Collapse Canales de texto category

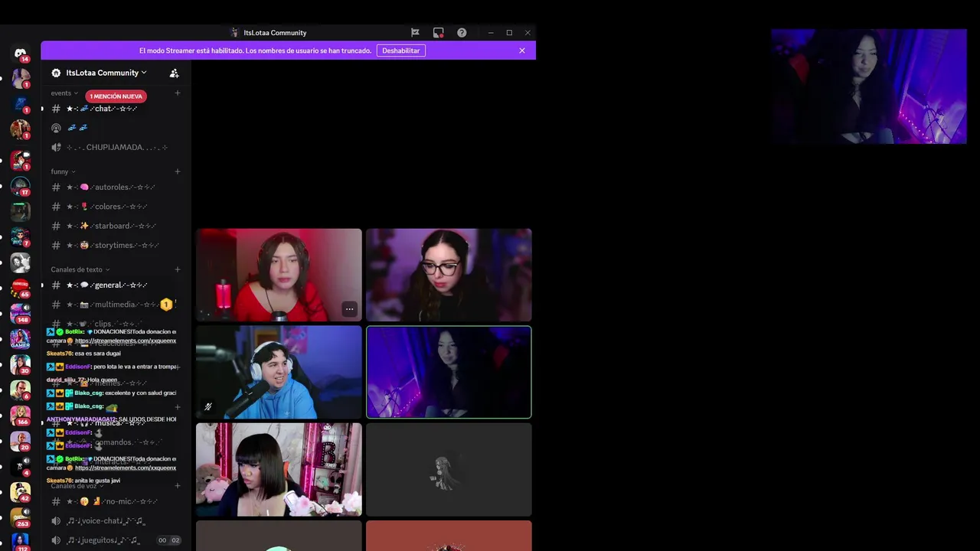tap(80, 269)
